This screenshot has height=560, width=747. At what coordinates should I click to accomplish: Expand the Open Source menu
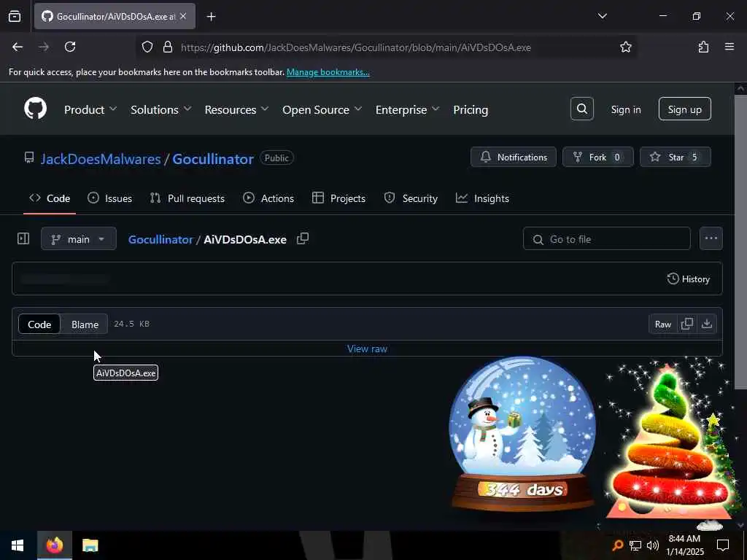322,109
